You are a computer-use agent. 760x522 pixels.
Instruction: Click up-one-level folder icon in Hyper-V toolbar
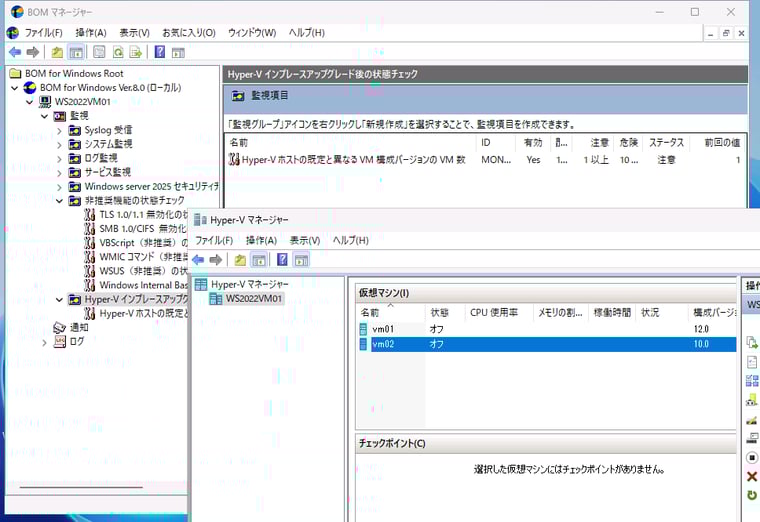coord(240,260)
